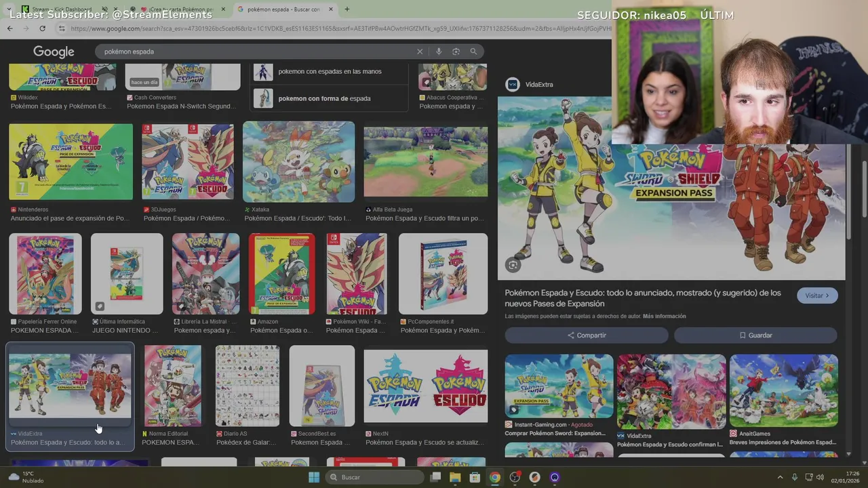
Task: Open the weather widget Nublado
Action: (26, 477)
